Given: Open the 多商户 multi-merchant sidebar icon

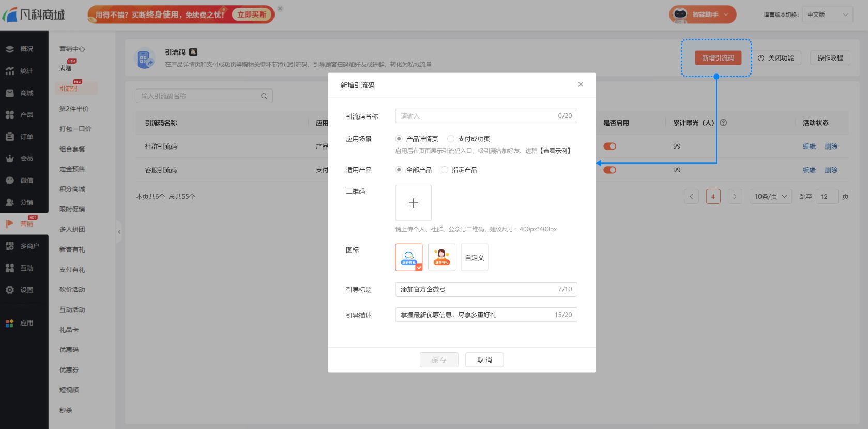Looking at the screenshot, I should (x=10, y=246).
